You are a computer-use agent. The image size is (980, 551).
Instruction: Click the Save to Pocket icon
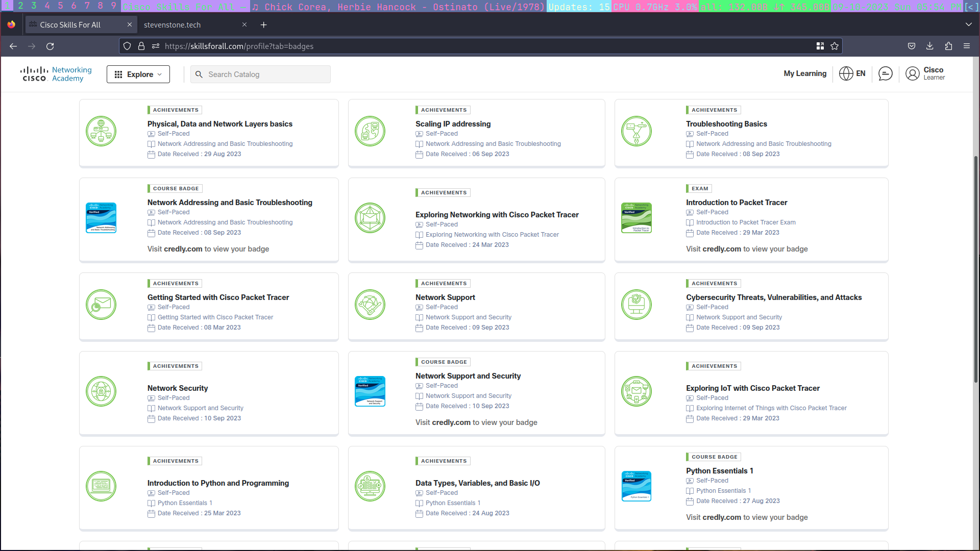(912, 46)
